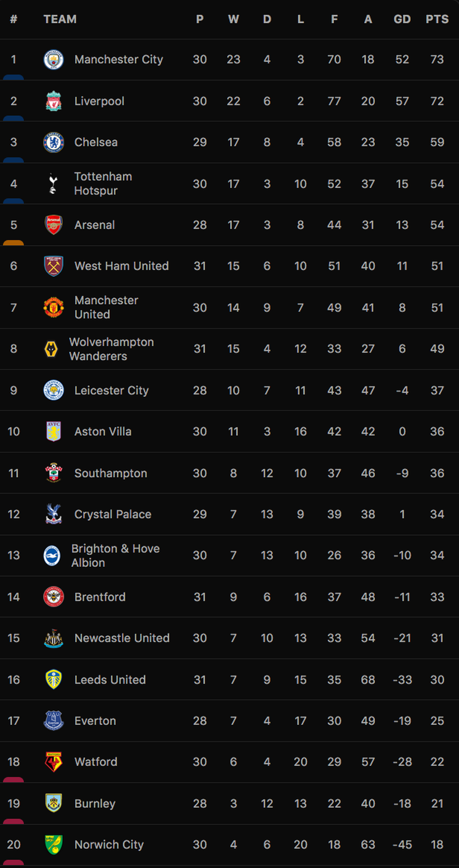
Task: Click the Brentford team name
Action: point(100,597)
